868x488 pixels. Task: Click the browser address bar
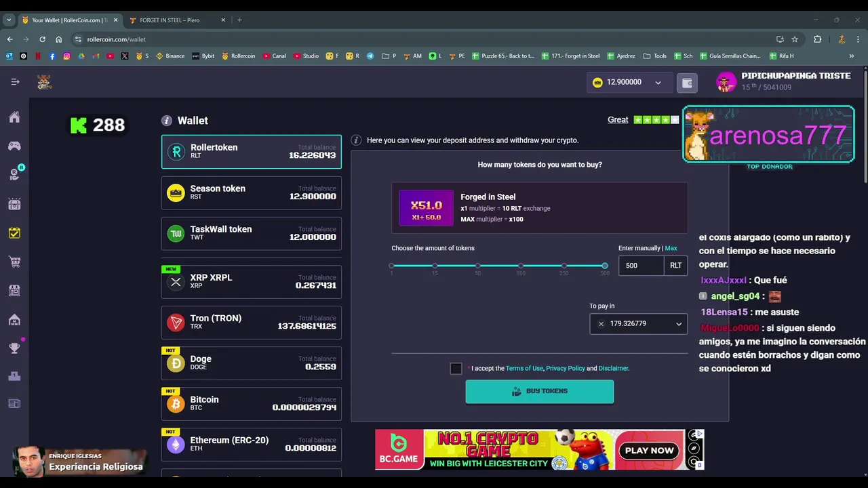pyautogui.click(x=427, y=39)
